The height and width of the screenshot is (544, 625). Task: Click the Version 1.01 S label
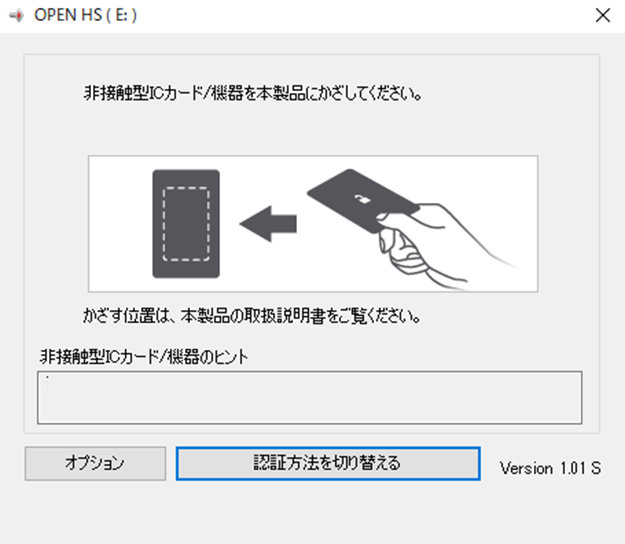(550, 468)
